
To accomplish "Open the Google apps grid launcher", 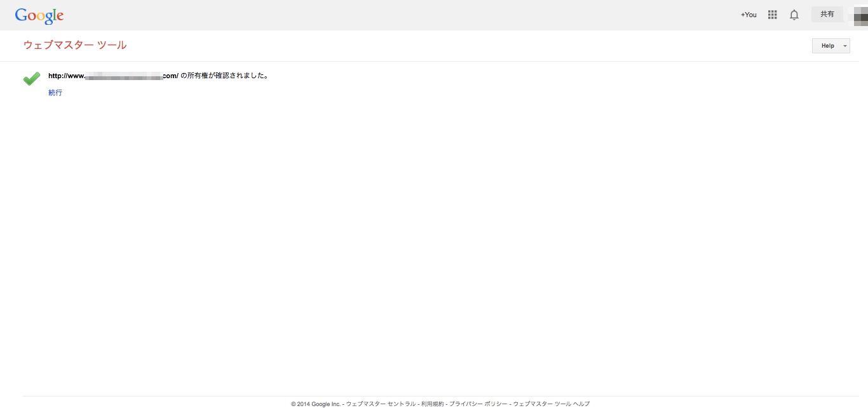I will point(773,15).
